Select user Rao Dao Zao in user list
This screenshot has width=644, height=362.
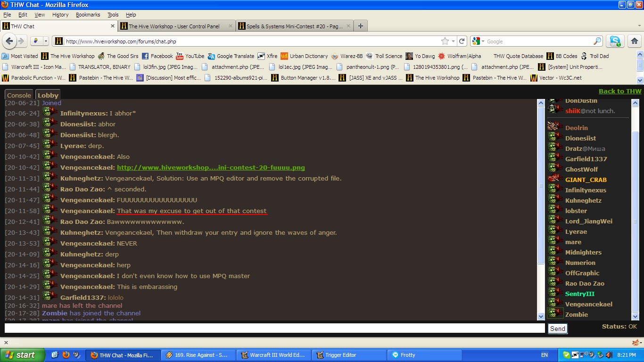(585, 283)
